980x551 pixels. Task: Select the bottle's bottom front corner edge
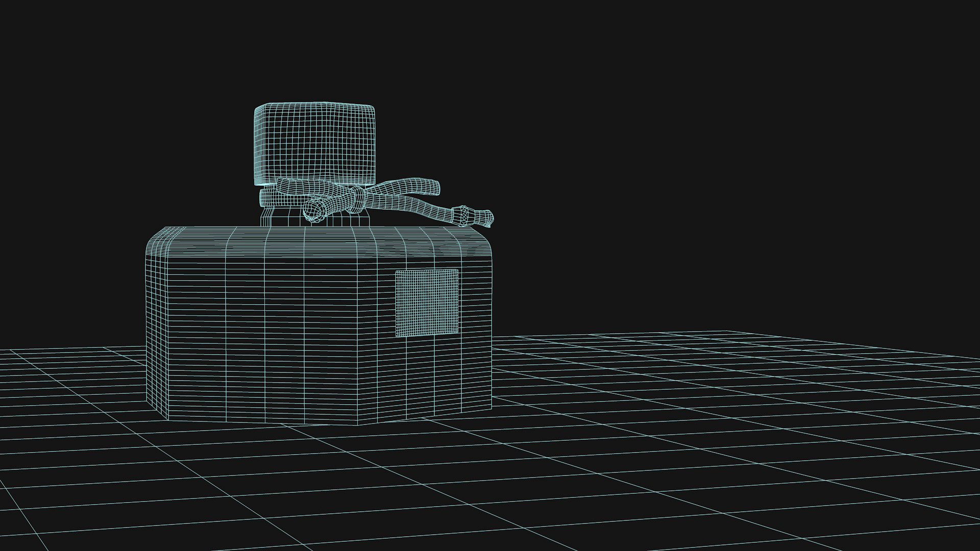[x=357, y=422]
